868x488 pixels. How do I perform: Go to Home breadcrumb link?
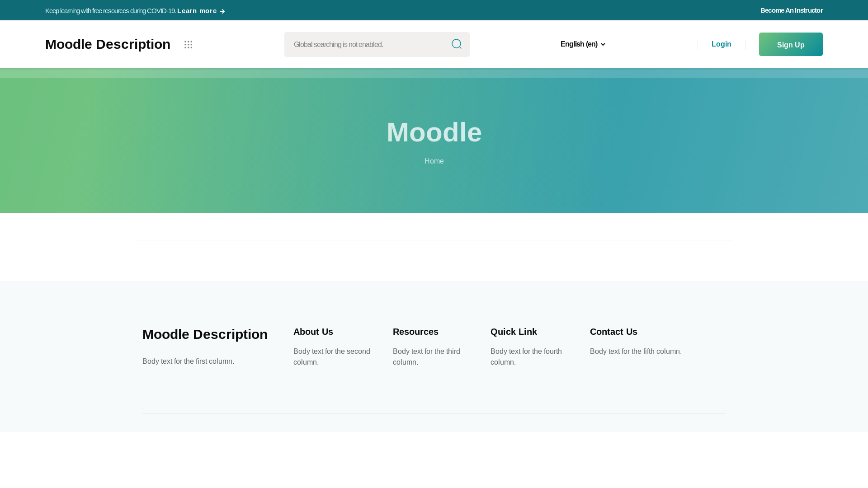[x=434, y=161]
